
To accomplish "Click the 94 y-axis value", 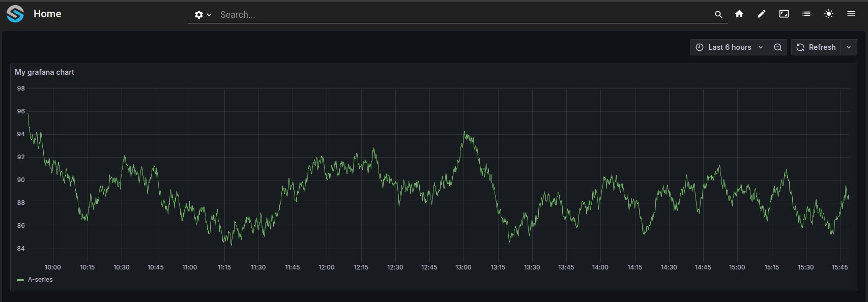I will 21,134.
